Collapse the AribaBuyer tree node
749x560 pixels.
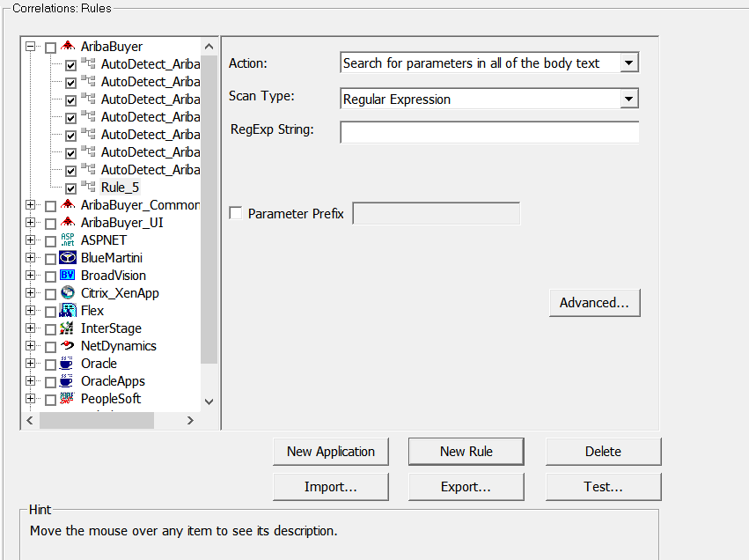coord(31,47)
